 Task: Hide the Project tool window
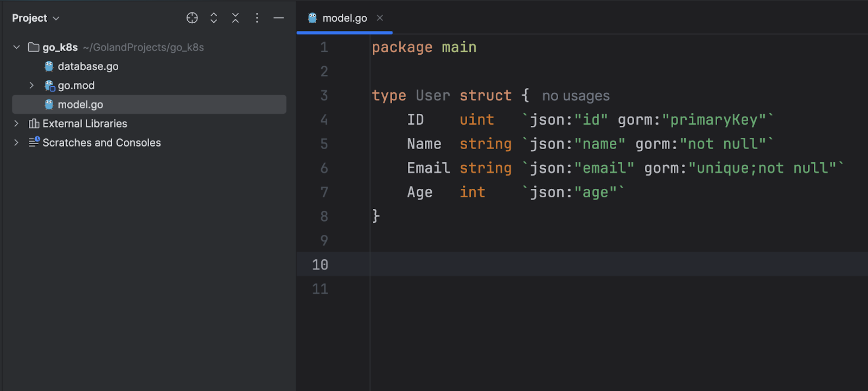(x=279, y=18)
